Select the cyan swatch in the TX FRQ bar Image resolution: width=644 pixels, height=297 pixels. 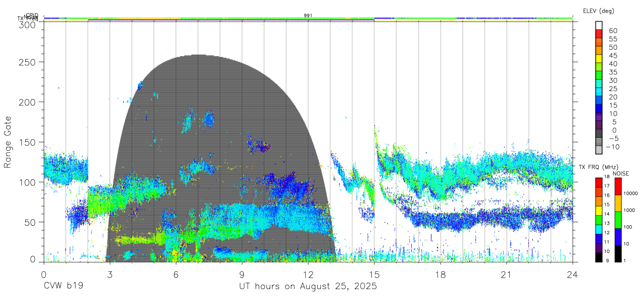tap(598, 229)
